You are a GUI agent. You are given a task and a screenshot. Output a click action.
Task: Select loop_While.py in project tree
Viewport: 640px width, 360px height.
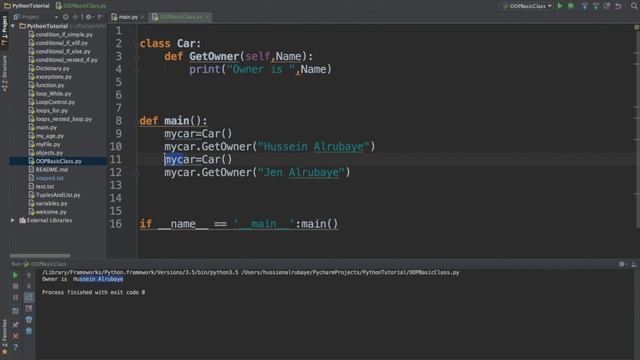click(x=50, y=94)
